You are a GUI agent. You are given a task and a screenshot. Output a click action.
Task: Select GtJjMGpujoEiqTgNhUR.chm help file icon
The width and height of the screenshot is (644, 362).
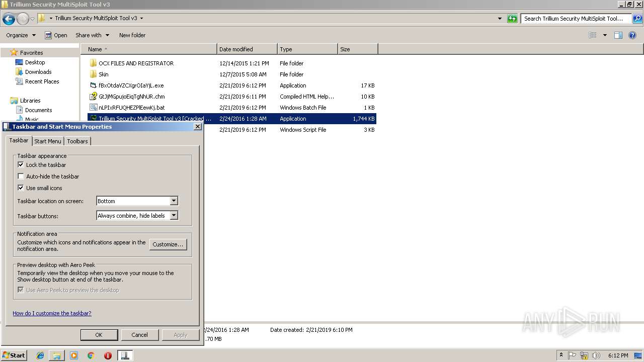click(93, 97)
